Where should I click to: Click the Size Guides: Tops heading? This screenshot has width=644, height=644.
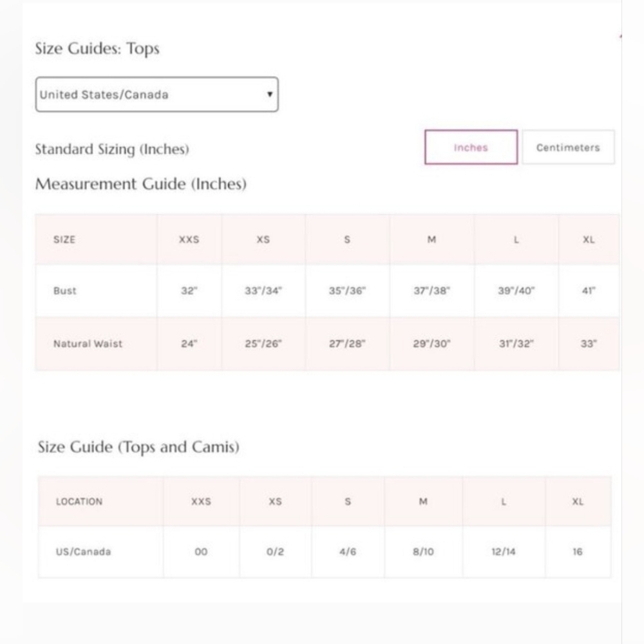pyautogui.click(x=97, y=48)
